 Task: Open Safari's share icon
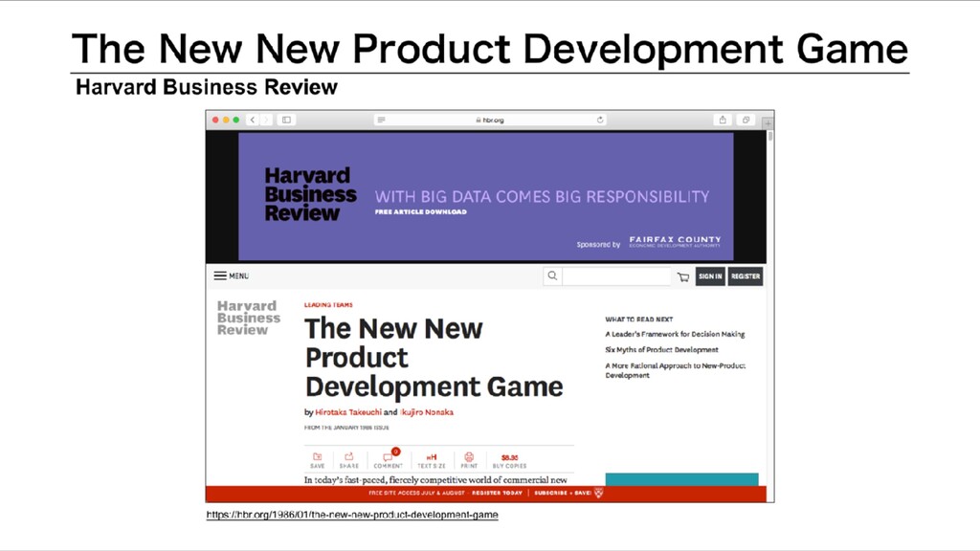point(723,120)
